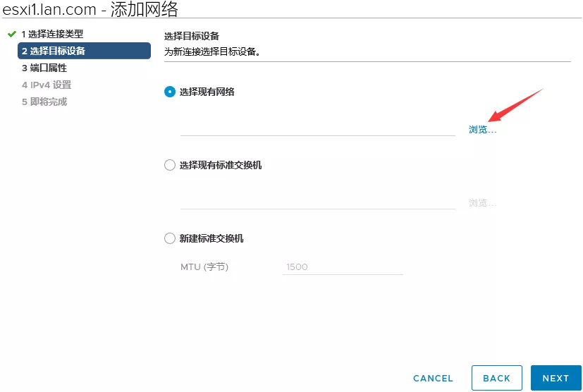Click step 5 即将完成
Screen dimensions: 583x392
(44, 102)
